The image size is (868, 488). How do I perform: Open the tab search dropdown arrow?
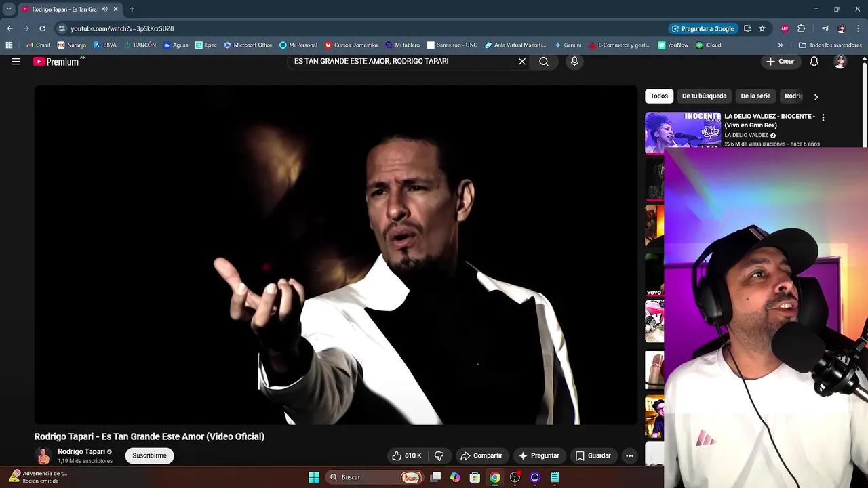pos(9,9)
